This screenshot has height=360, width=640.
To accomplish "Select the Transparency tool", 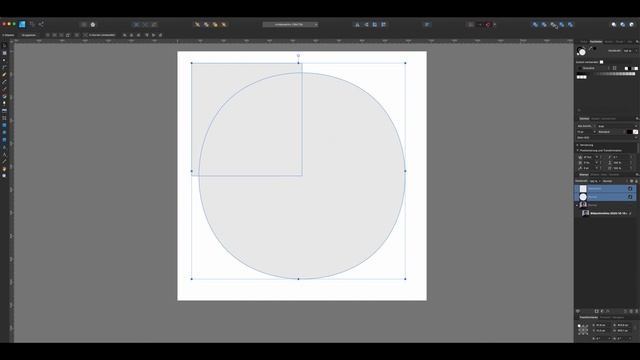I will tap(4, 103).
